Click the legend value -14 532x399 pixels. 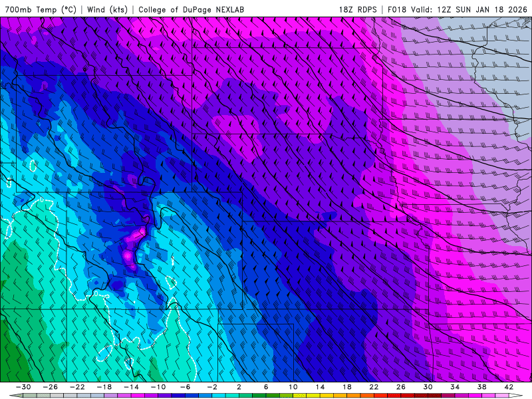coord(131,387)
